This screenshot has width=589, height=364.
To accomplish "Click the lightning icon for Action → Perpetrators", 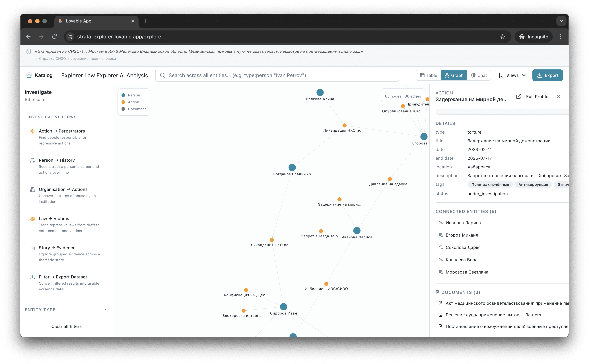I will [x=32, y=131].
